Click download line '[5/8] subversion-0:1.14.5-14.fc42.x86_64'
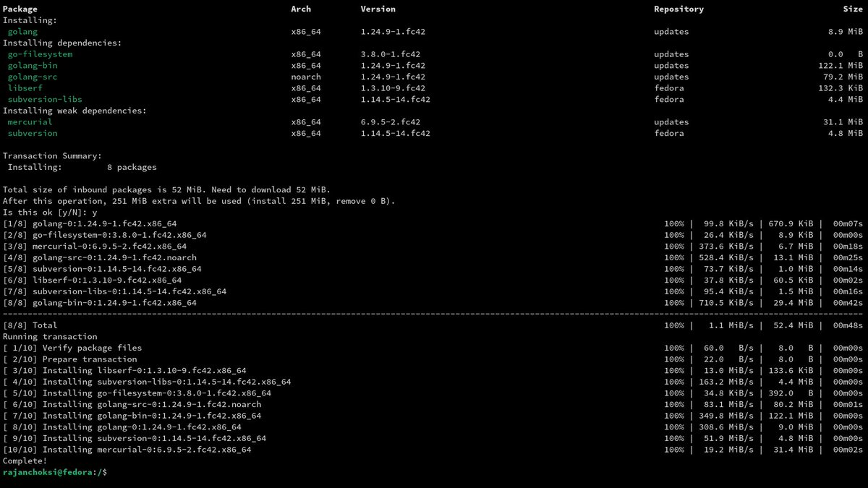 click(102, 269)
